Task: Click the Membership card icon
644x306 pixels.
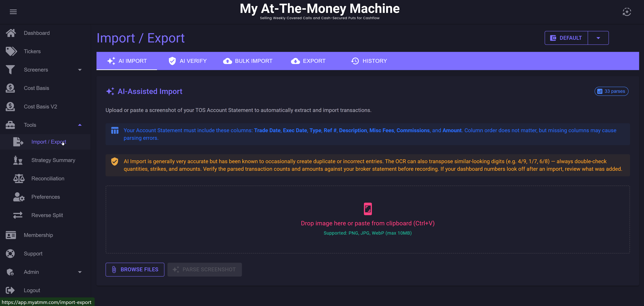Action: [10, 235]
